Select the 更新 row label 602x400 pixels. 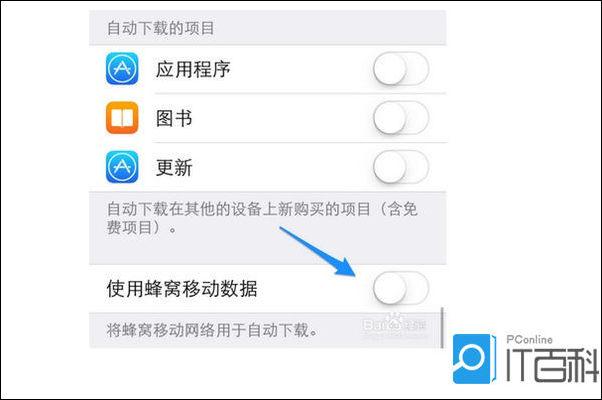click(174, 167)
